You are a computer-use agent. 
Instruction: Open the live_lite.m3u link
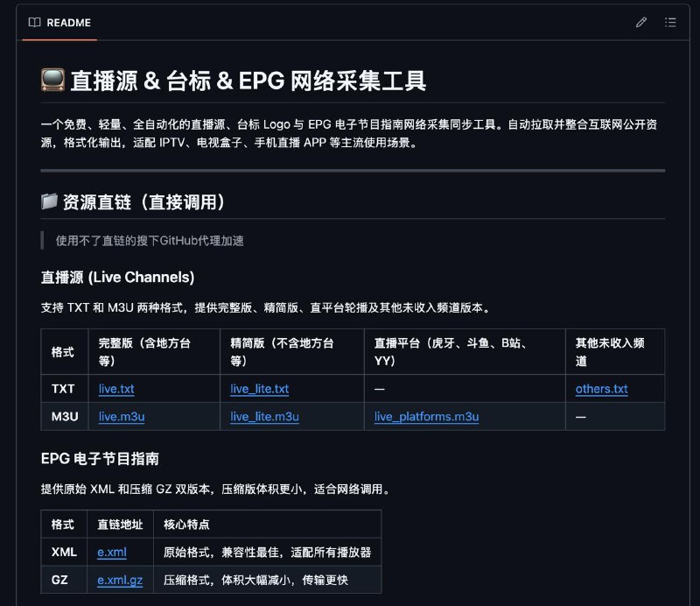pyautogui.click(x=264, y=417)
